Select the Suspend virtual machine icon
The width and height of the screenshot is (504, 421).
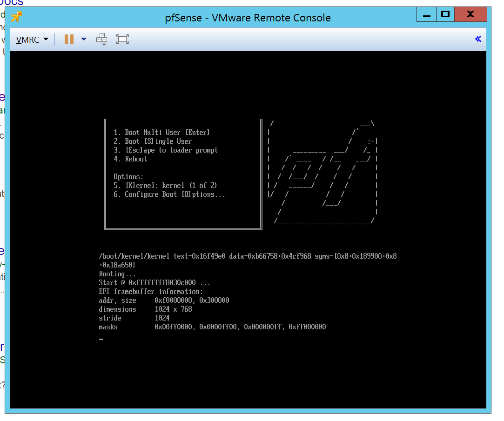point(68,39)
